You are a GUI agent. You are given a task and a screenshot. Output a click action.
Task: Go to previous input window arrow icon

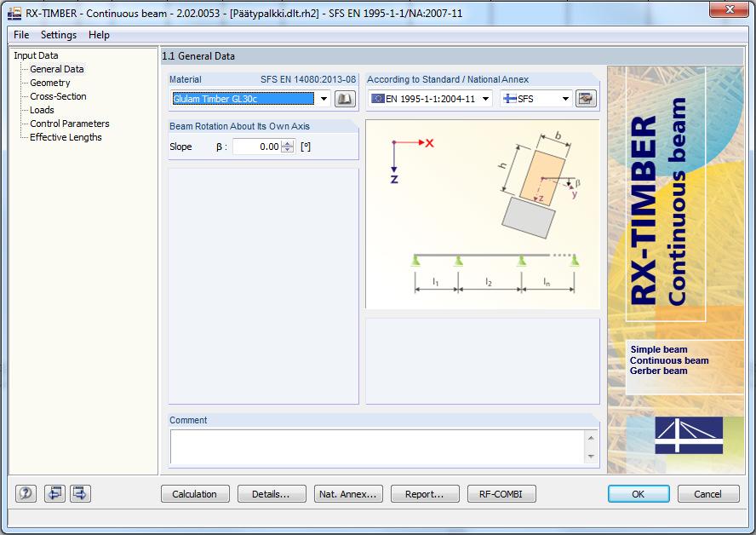point(54,493)
